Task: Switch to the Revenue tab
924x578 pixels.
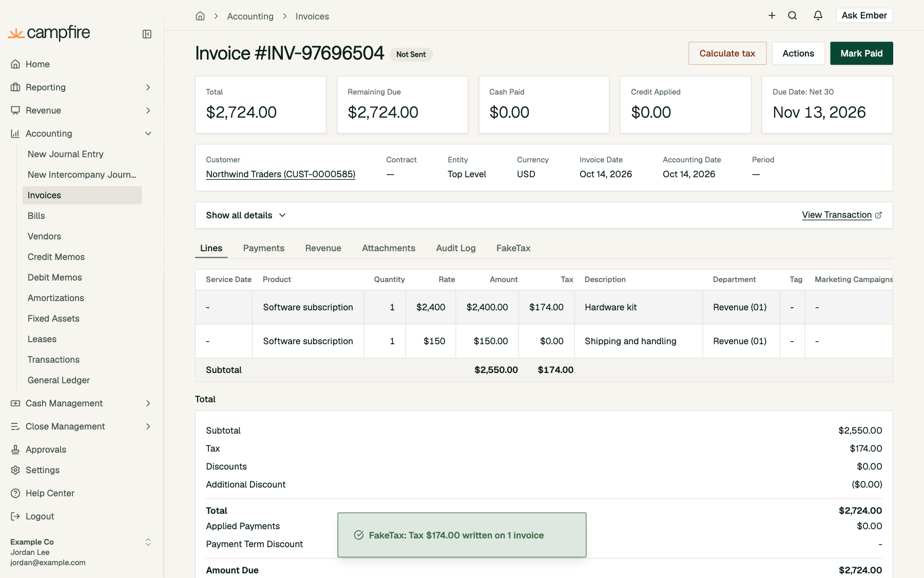Action: click(x=323, y=248)
